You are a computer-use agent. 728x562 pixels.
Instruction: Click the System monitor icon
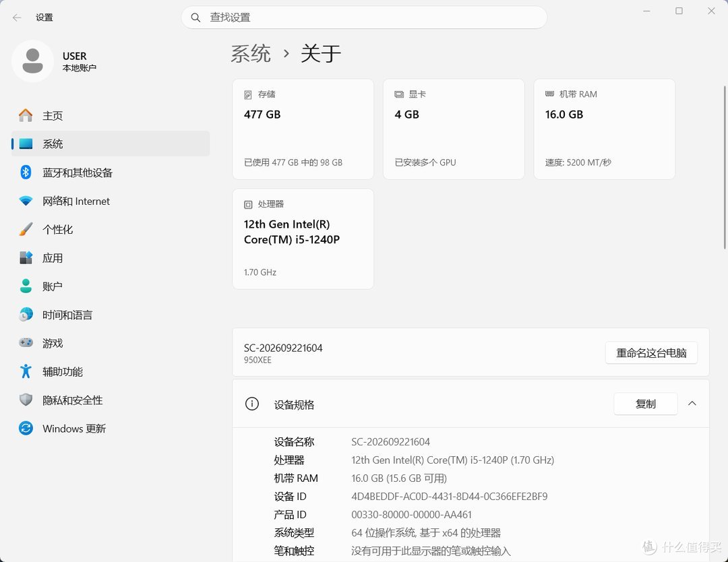click(x=26, y=144)
